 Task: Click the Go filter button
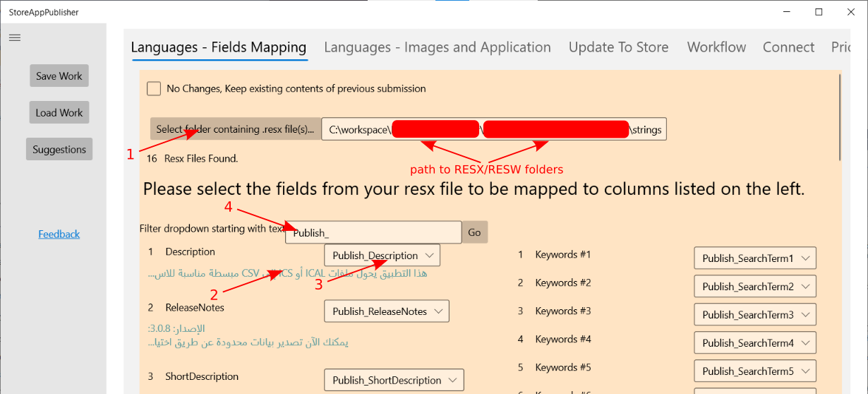474,232
